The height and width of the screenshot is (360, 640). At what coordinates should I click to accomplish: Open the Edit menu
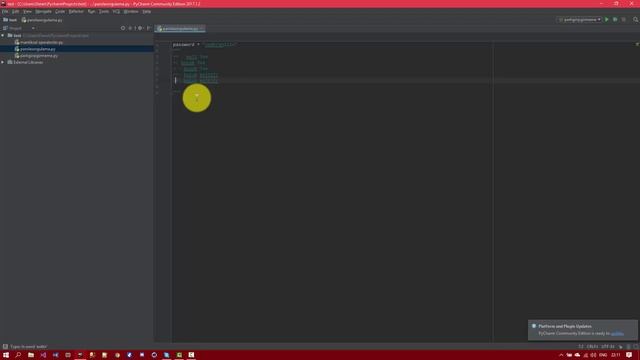tap(15, 11)
